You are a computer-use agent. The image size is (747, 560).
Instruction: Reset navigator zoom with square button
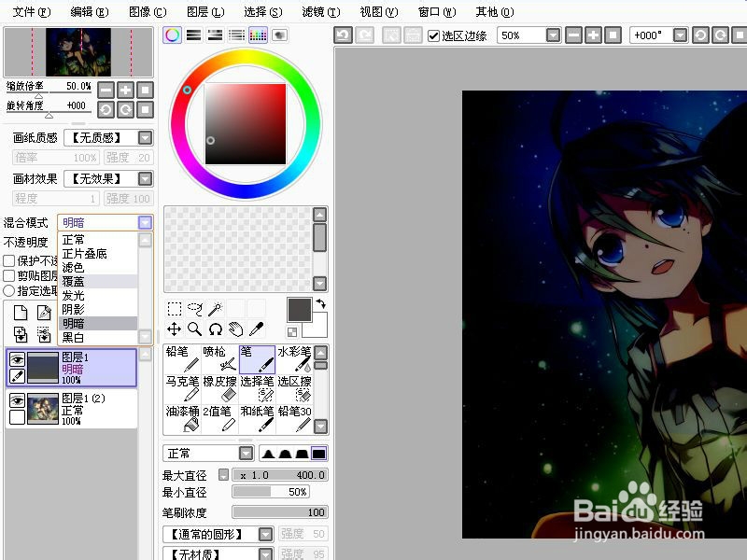146,90
